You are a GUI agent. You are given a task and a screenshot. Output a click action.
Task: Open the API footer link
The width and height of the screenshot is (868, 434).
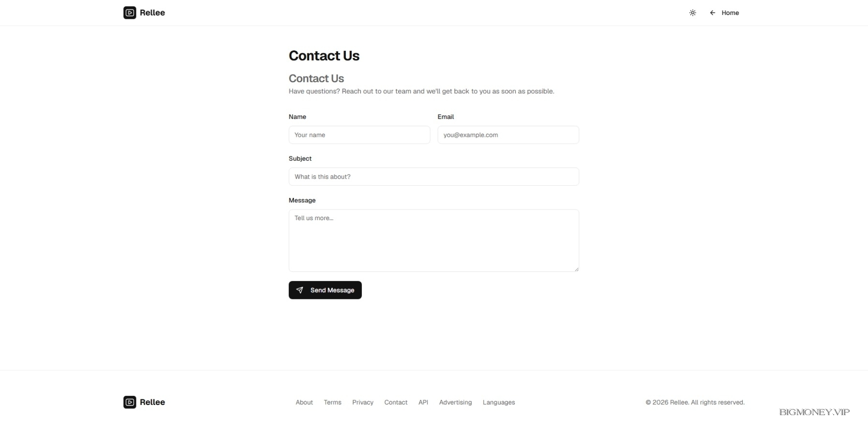(x=423, y=403)
